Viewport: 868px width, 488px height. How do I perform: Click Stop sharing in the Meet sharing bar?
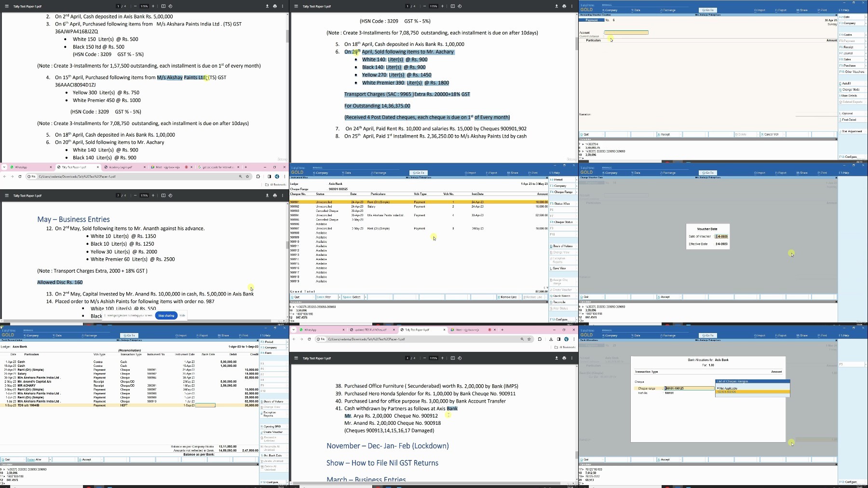click(166, 316)
